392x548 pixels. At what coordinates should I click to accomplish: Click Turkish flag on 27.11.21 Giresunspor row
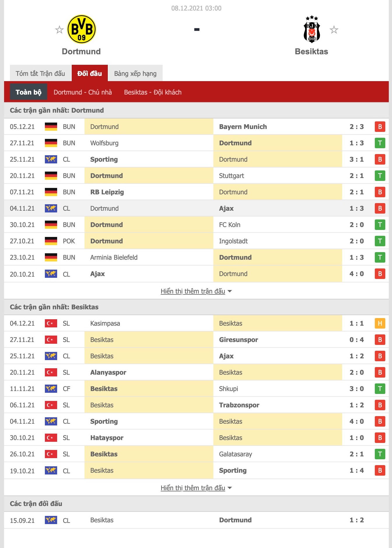pos(51,340)
